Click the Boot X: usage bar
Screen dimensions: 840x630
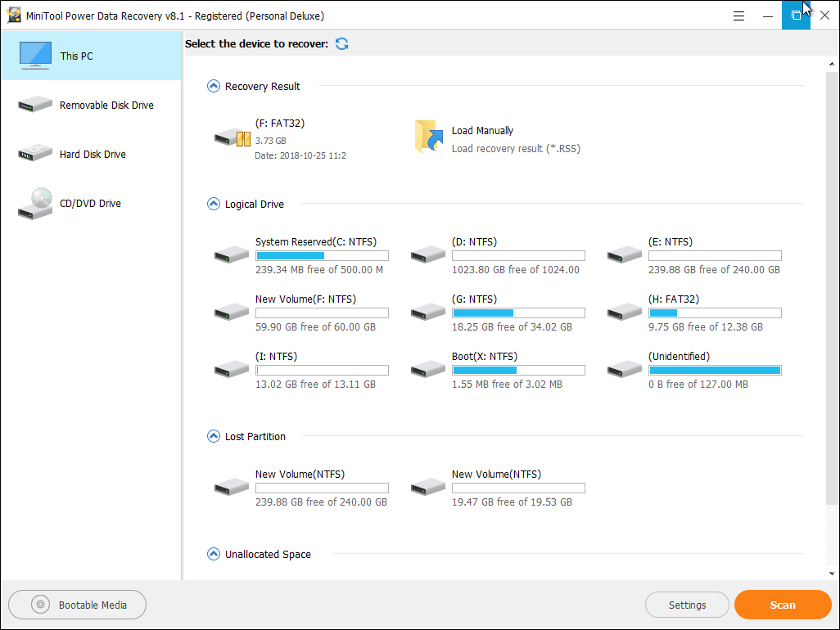click(518, 371)
